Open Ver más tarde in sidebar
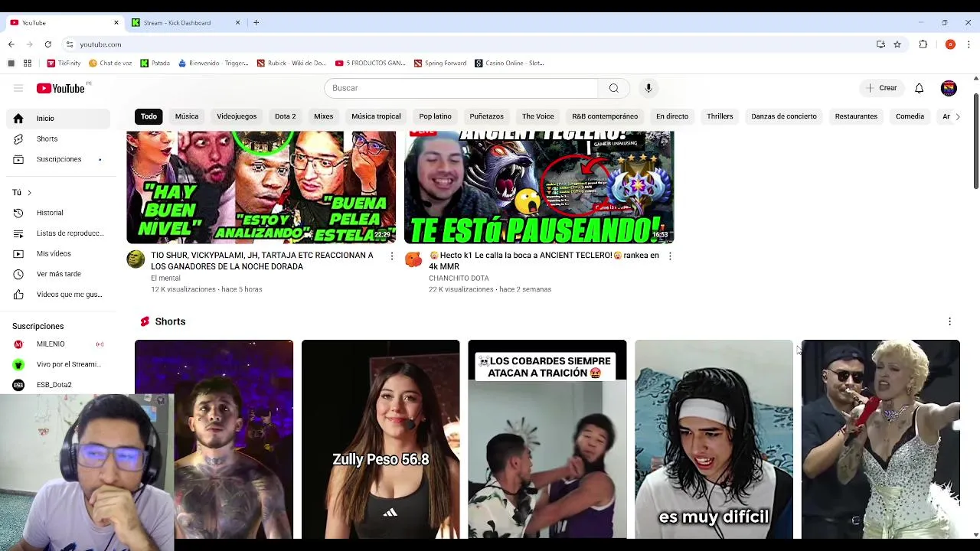Image resolution: width=980 pixels, height=551 pixels. click(58, 274)
